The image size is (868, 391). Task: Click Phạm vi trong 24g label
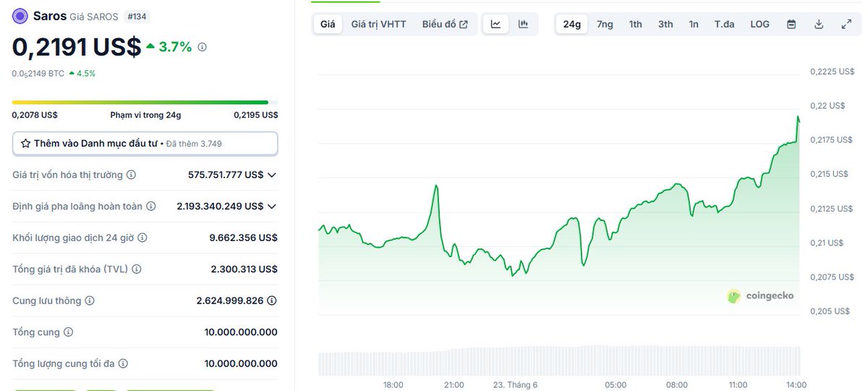tap(145, 115)
